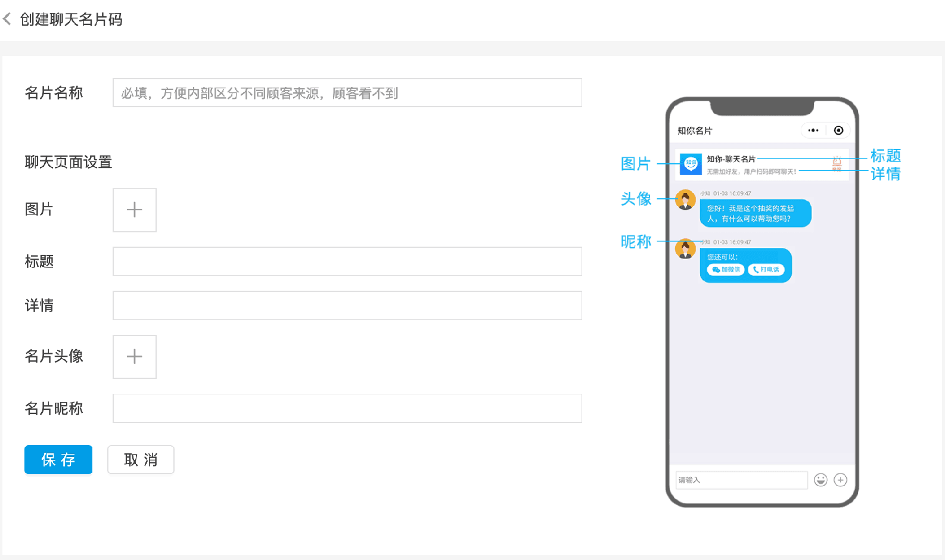Click the red alert icon in preview card

click(837, 163)
